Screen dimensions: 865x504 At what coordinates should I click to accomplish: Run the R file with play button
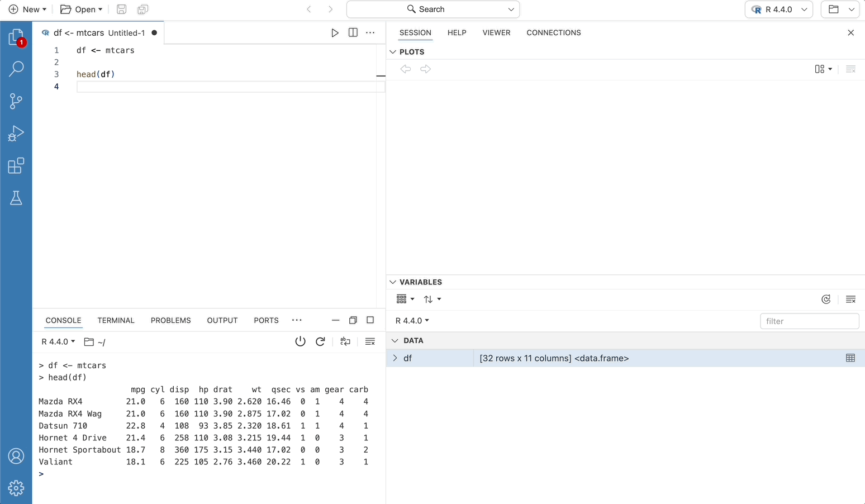tap(335, 33)
